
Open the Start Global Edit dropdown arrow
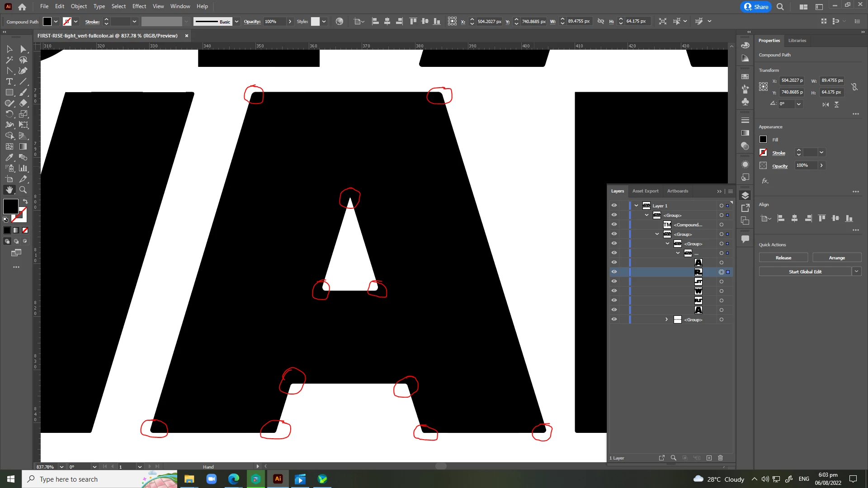point(856,272)
